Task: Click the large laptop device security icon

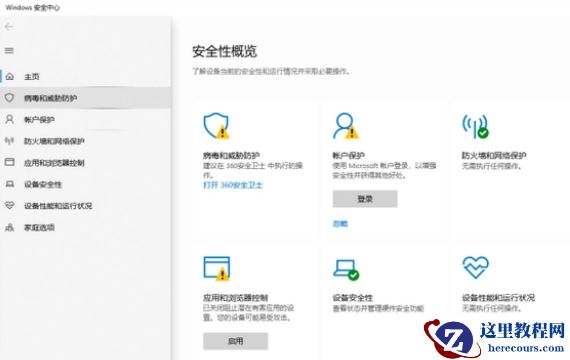Action: coord(346,269)
